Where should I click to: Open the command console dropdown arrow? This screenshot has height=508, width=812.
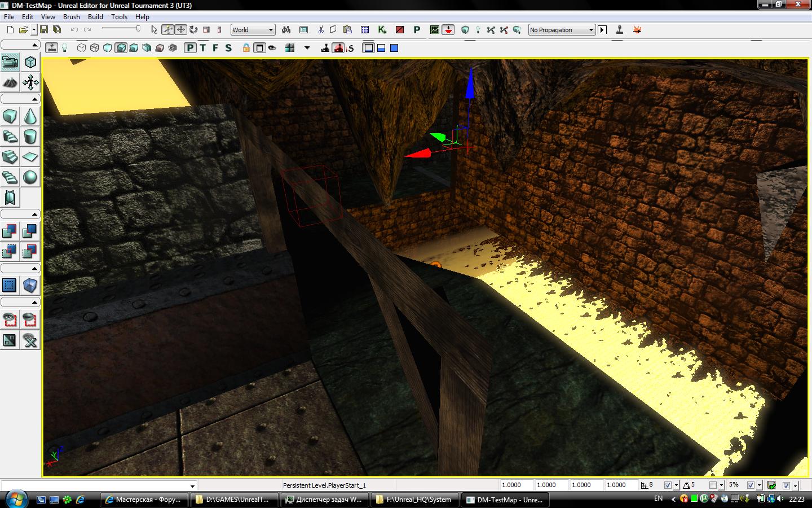[x=192, y=485]
